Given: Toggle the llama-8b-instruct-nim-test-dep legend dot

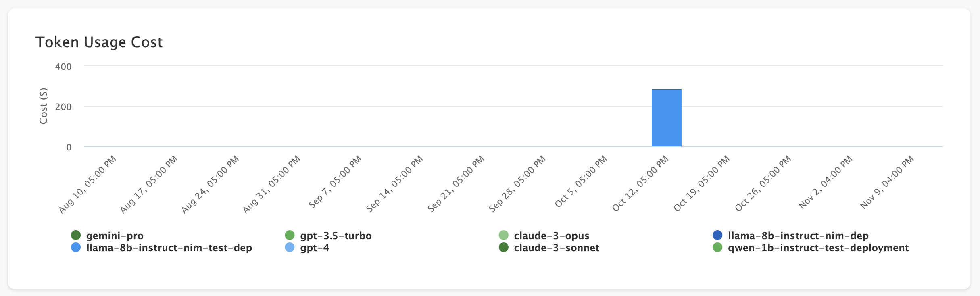Looking at the screenshot, I should coord(76,248).
